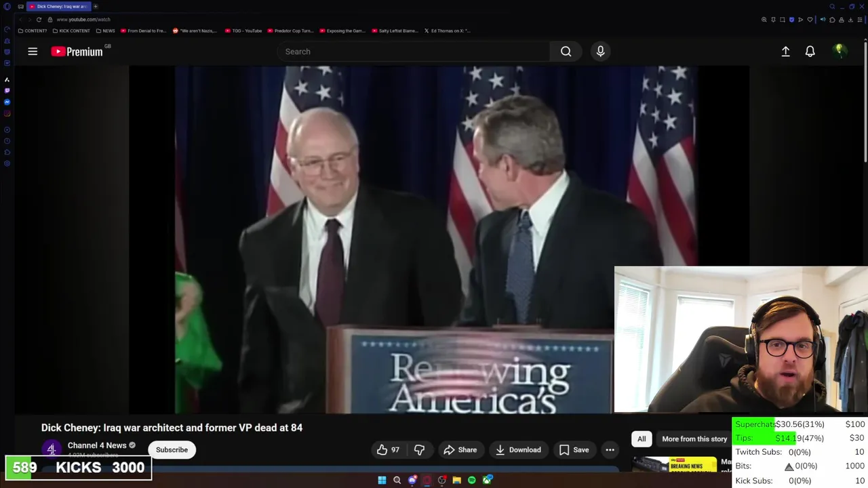868x488 pixels.
Task: Switch to the Dick Cheney browser tab
Action: click(x=58, y=6)
